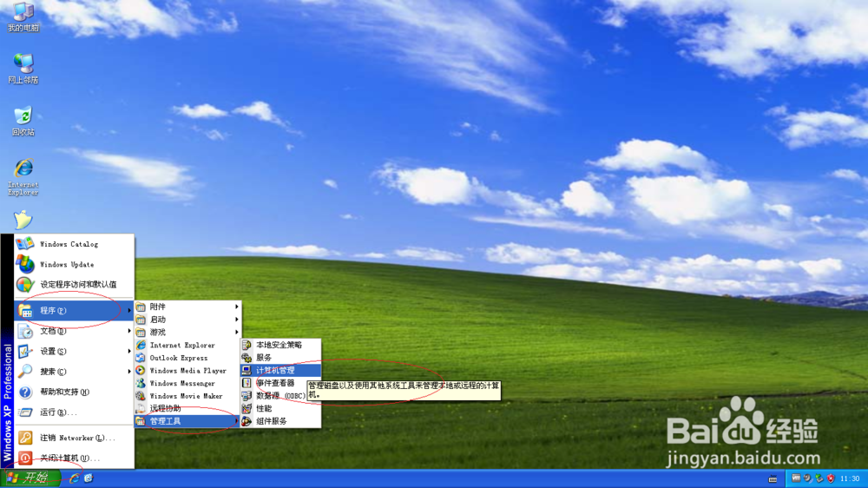
Task: Expand the 启动 programs submenu
Action: tap(187, 319)
